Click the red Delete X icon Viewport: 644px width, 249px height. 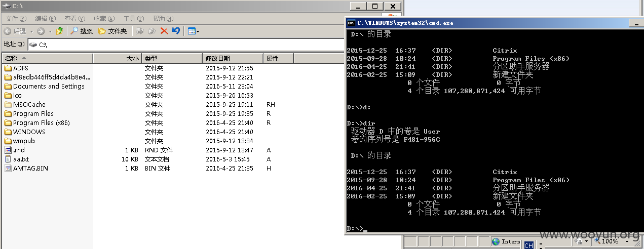click(164, 31)
